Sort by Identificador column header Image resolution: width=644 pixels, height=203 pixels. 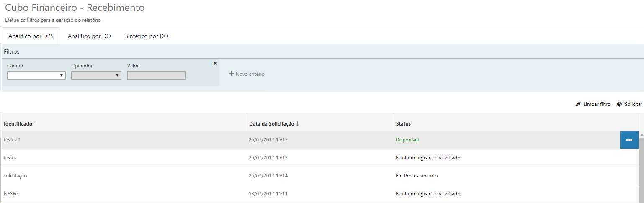point(19,124)
